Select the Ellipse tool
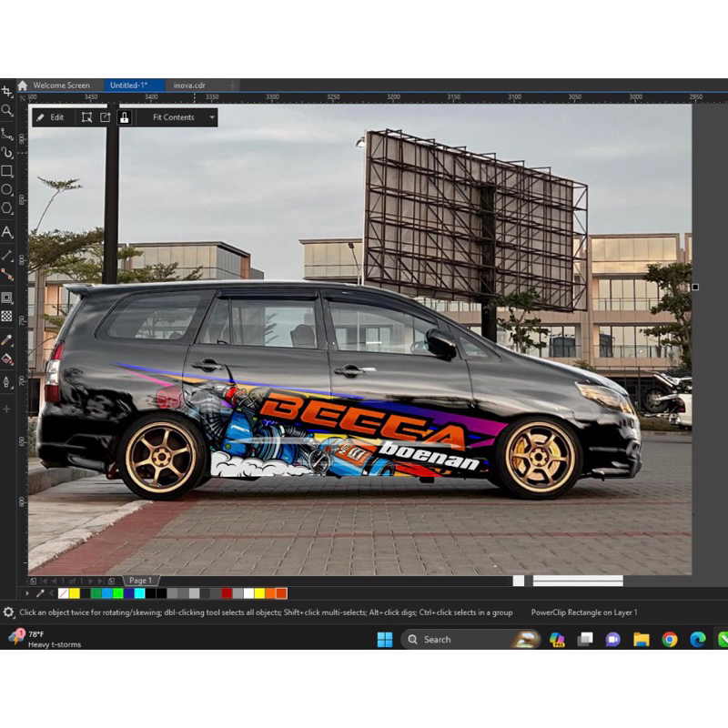The height and width of the screenshot is (728, 728). (7, 189)
